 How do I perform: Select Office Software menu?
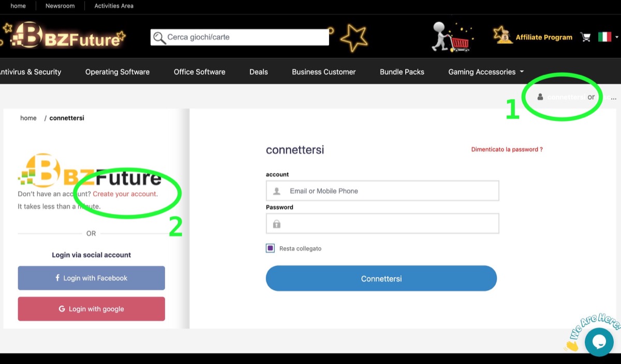coord(200,72)
